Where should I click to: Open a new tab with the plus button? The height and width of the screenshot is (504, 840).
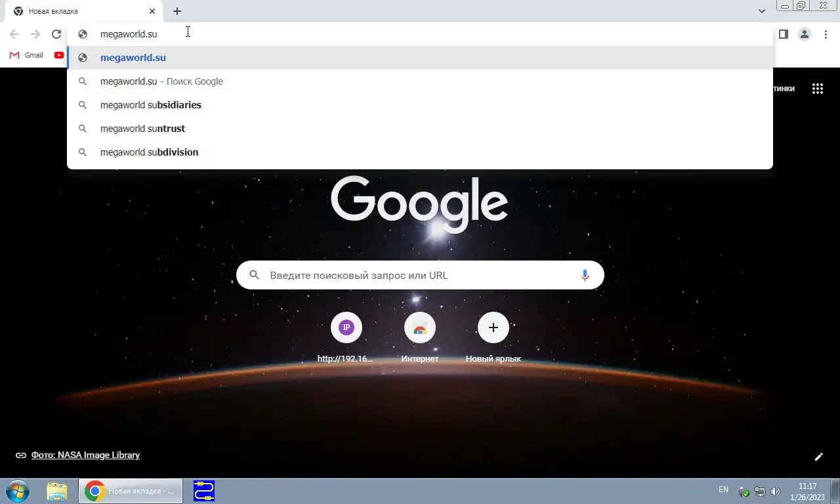[x=177, y=11]
